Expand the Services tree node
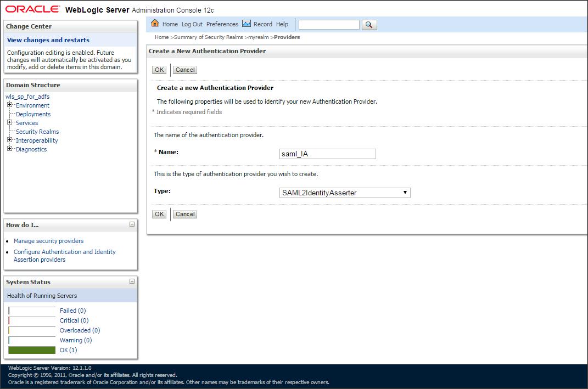Image resolution: width=588 pixels, height=389 pixels. 10,122
